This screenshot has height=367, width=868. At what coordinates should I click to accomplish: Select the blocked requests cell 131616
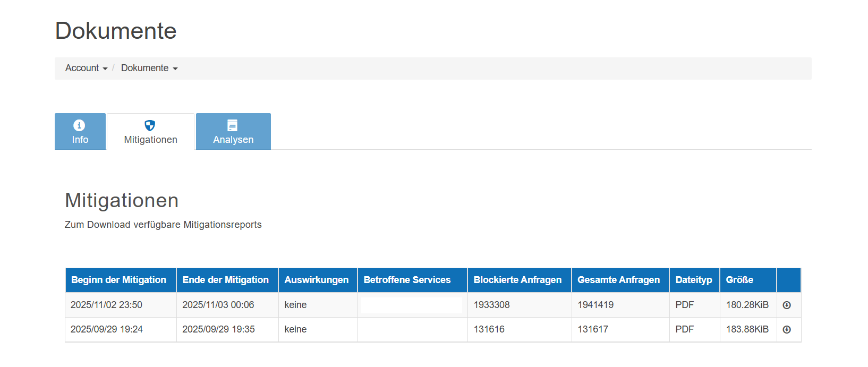click(x=489, y=329)
